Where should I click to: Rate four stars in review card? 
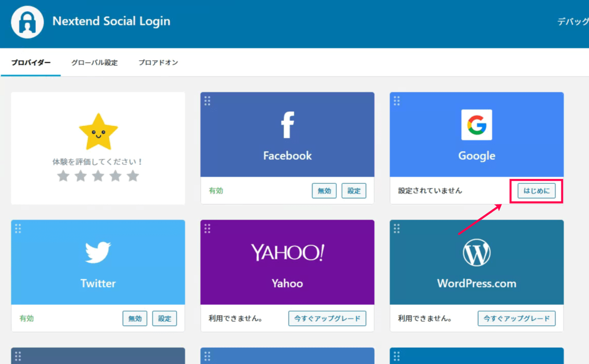point(115,176)
